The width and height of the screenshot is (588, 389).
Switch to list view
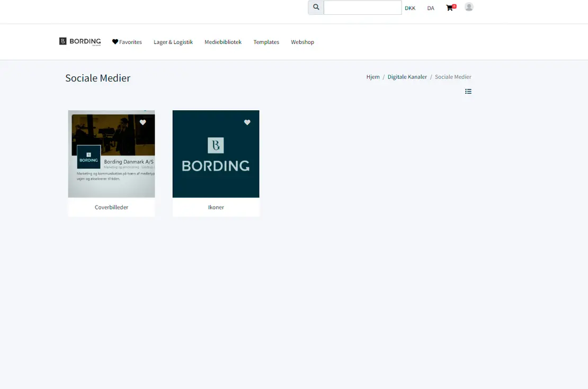click(x=468, y=91)
